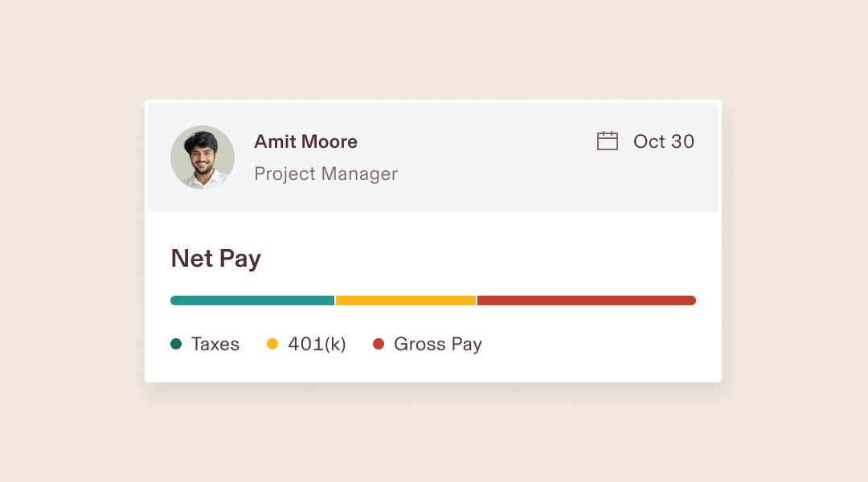The height and width of the screenshot is (482, 868).
Task: Click the divider between 401(k) and Gross Pay segments
Action: (477, 300)
